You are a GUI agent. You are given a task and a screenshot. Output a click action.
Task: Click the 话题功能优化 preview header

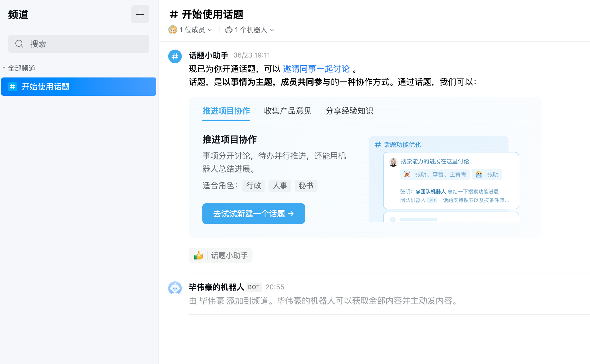(x=398, y=145)
